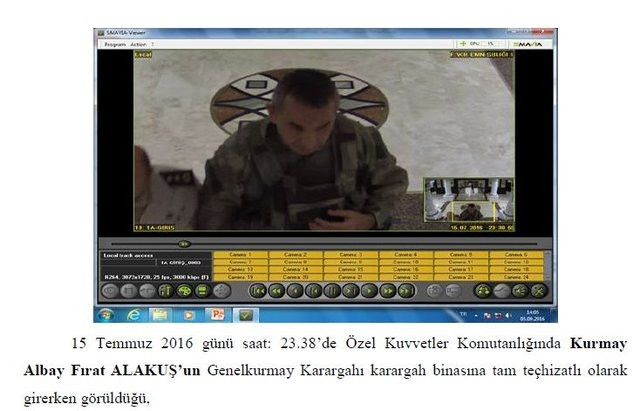Click the Windows Start button
Image resolution: width=640 pixels, height=411 pixels.
coord(105,313)
